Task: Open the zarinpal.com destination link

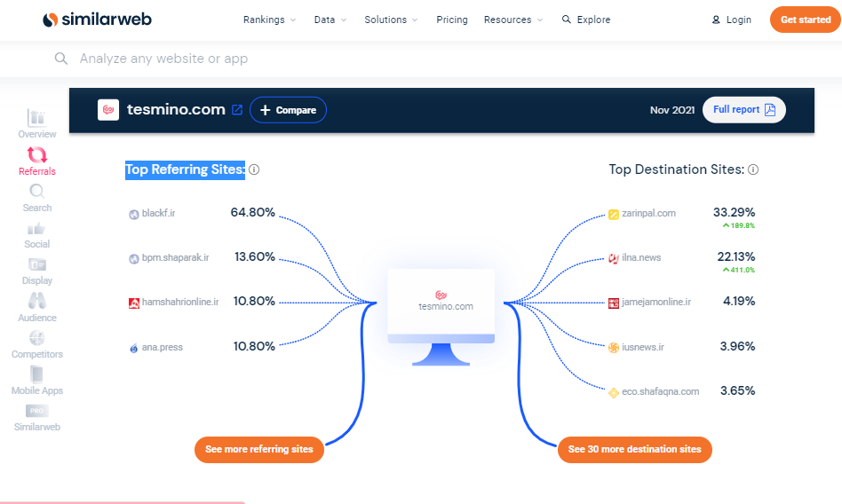Action: point(648,213)
